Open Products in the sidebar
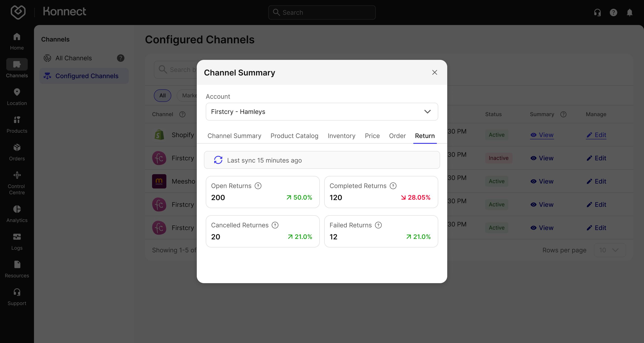This screenshot has width=644, height=343. [x=17, y=125]
